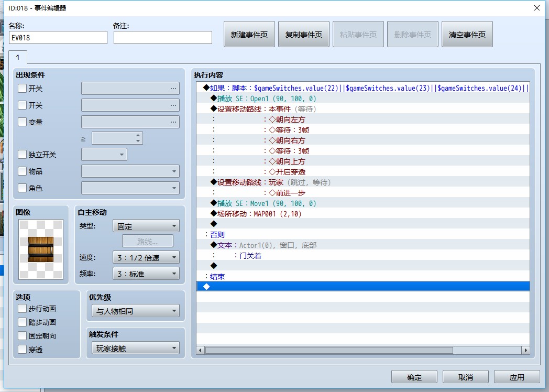Focus the 名称 field containing EV018

(x=58, y=38)
